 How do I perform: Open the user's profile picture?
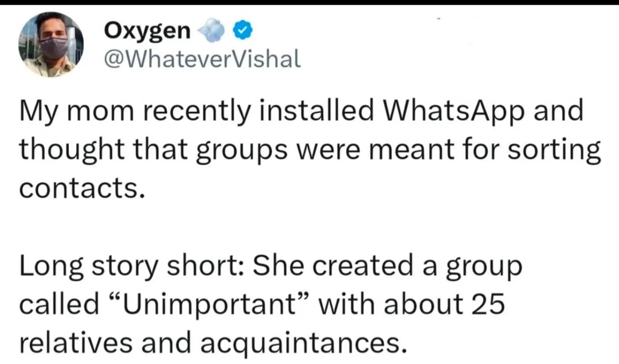tap(51, 44)
